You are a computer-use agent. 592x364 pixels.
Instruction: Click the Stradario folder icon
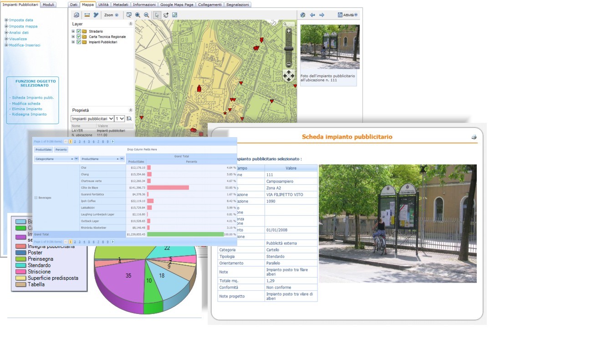[x=84, y=31]
